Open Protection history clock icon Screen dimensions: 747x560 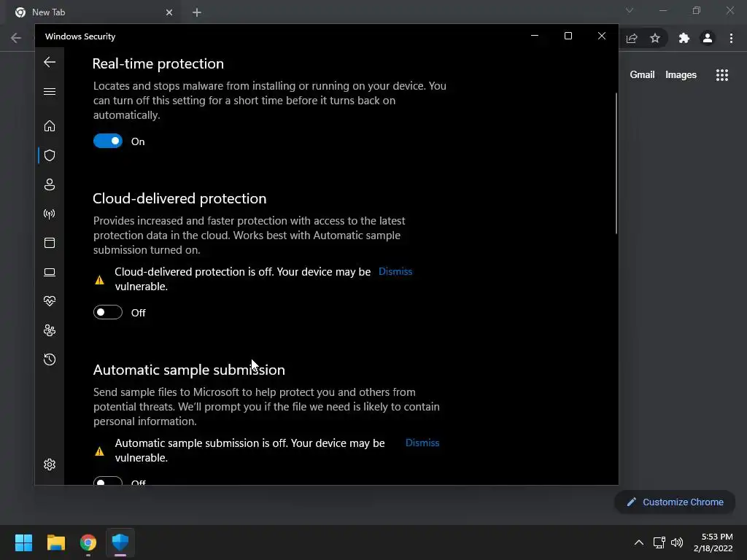50,359
